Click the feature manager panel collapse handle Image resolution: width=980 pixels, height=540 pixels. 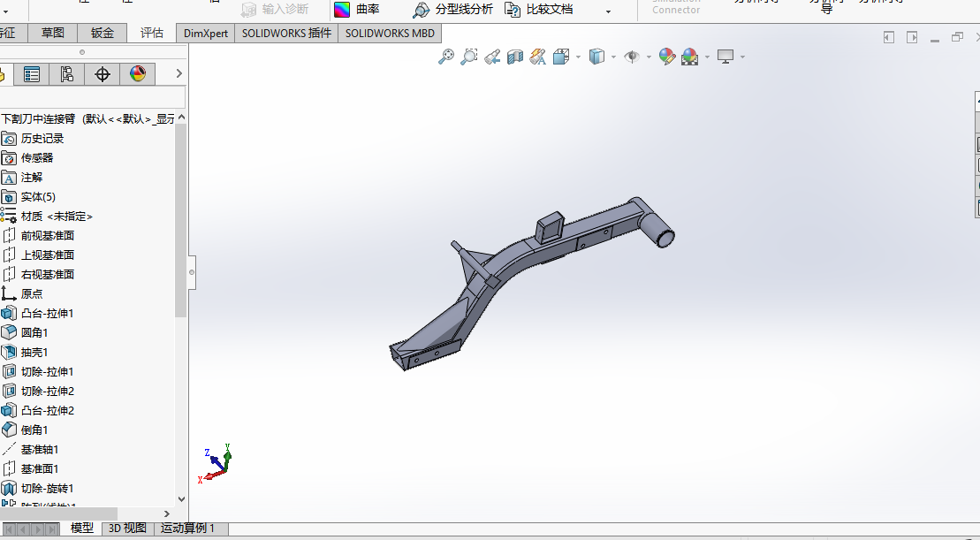pyautogui.click(x=191, y=272)
